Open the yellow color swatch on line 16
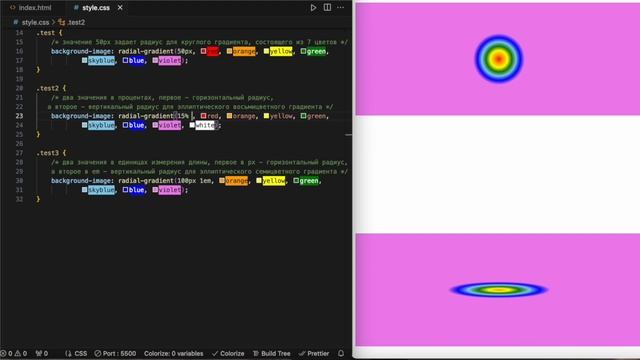 pyautogui.click(x=266, y=51)
